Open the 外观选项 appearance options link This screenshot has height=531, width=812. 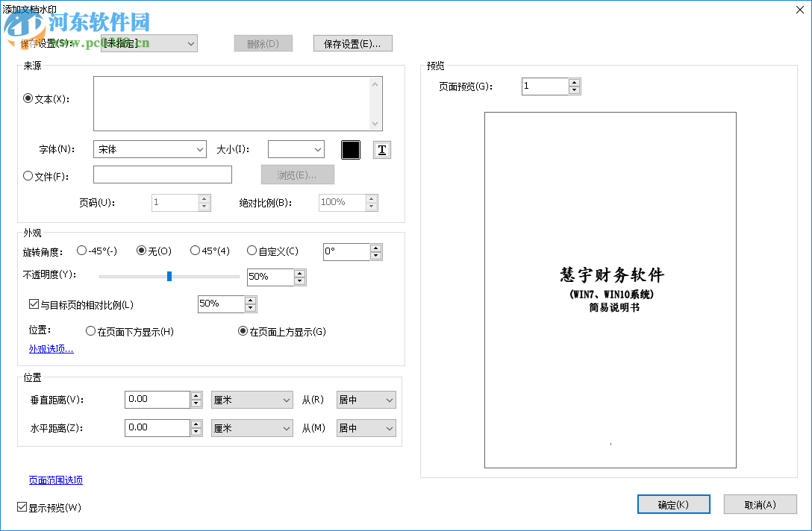[51, 348]
